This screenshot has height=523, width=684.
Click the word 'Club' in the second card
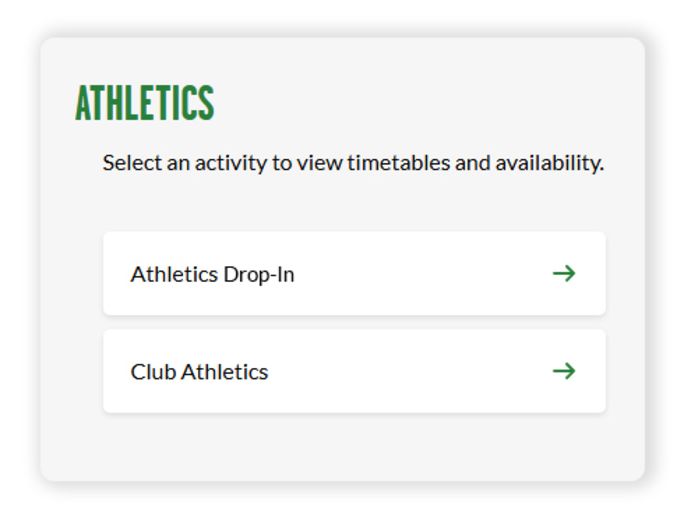click(x=152, y=372)
